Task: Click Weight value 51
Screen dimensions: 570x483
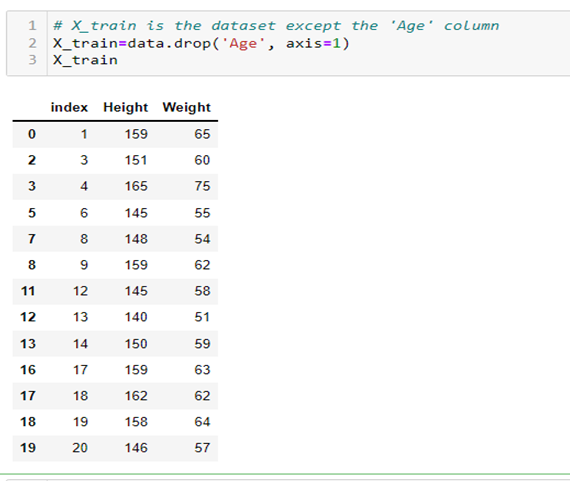Action: coord(202,317)
